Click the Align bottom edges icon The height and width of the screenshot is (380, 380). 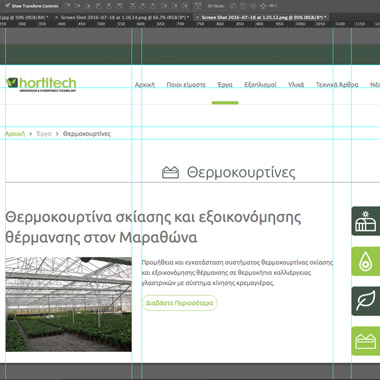87,6
